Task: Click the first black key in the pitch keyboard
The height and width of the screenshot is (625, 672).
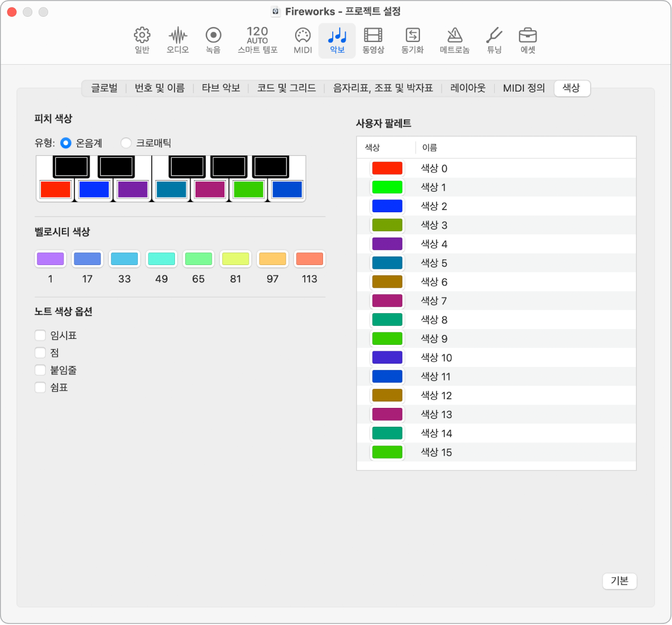Action: point(71,166)
